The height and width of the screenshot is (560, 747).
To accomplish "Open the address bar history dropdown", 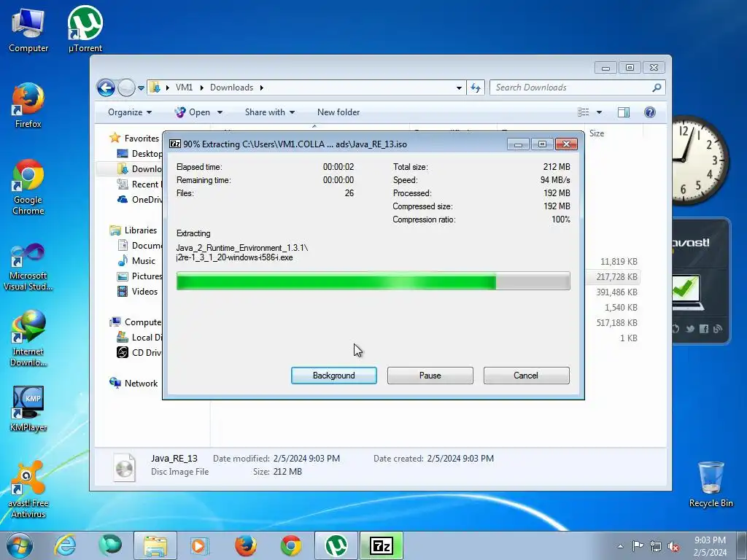I will click(x=459, y=88).
